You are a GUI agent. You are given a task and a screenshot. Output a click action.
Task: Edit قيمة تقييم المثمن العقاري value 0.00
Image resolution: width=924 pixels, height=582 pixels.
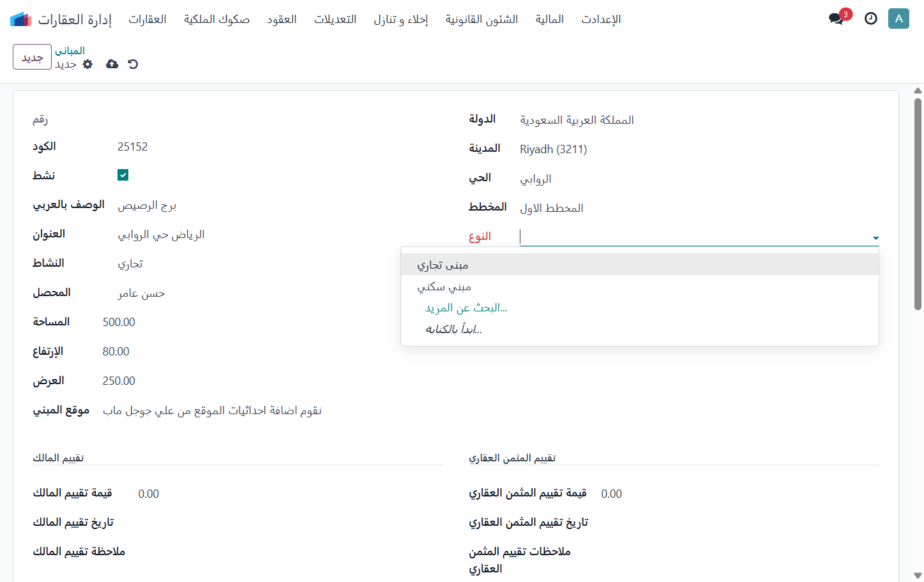click(x=611, y=494)
